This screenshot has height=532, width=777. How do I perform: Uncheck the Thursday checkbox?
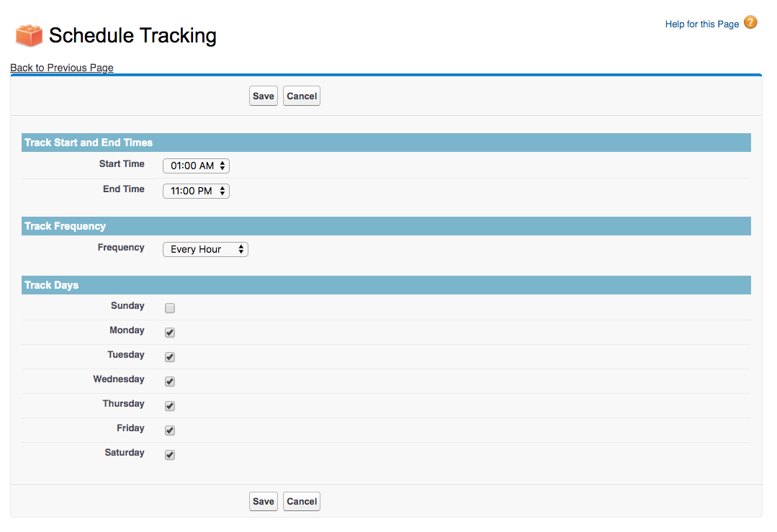tap(169, 405)
